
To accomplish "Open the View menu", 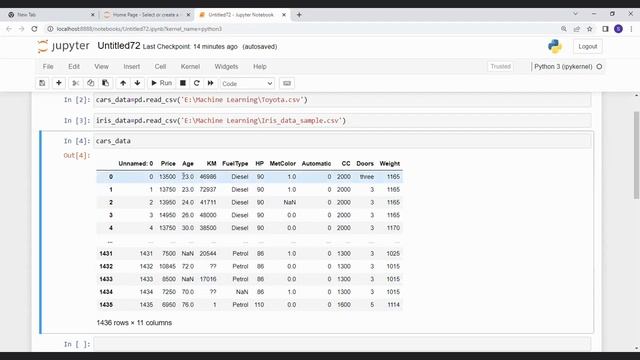I will pyautogui.click(x=102, y=67).
